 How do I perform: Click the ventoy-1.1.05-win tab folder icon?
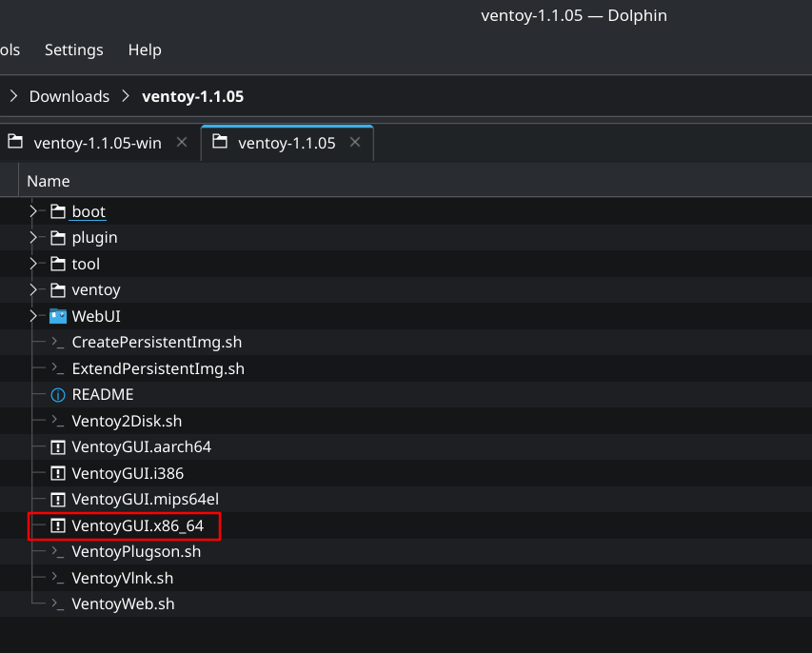pos(15,142)
